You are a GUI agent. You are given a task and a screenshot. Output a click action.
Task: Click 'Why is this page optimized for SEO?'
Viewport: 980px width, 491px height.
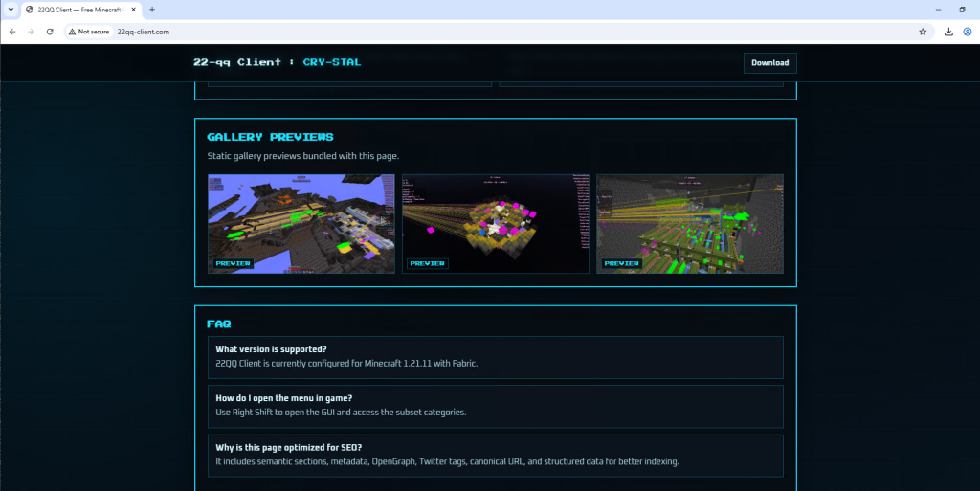289,447
